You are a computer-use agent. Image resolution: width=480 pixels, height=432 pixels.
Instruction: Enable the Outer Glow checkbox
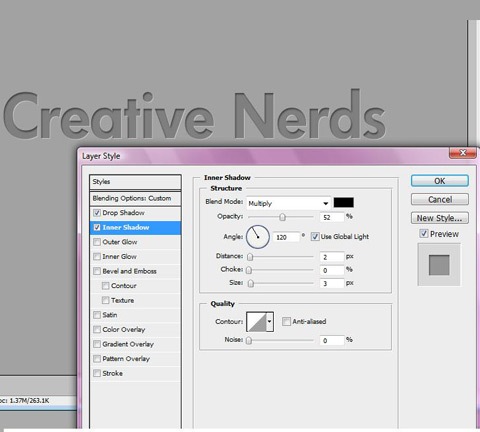coord(97,242)
